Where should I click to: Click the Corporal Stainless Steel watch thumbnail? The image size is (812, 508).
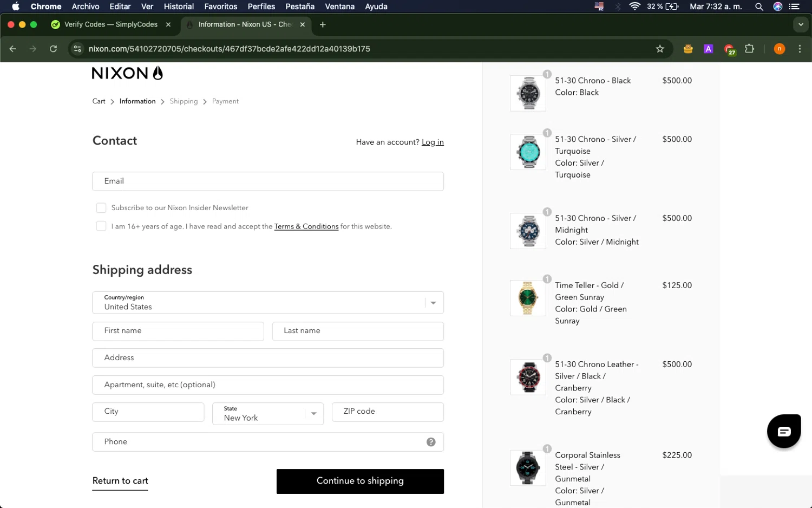click(528, 468)
